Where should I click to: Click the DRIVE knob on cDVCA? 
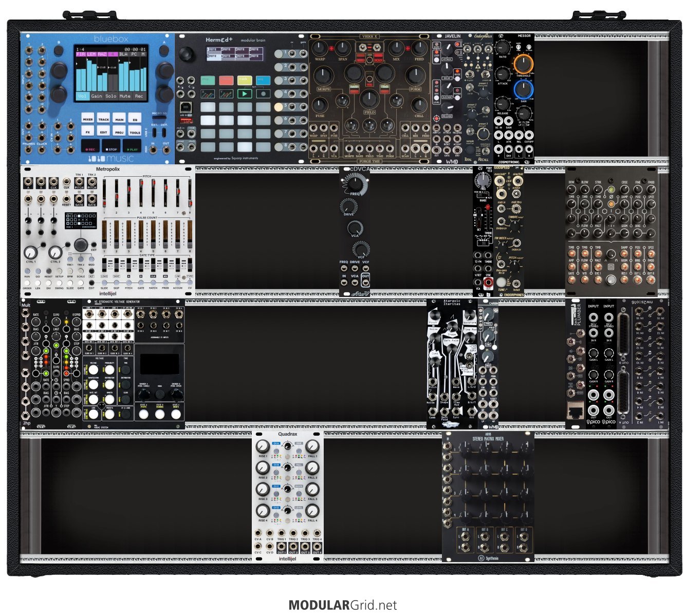[348, 207]
